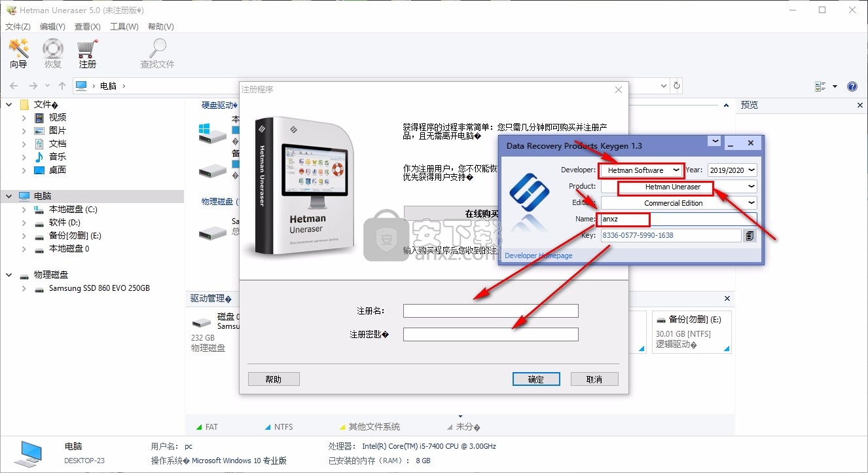Click the FAT legend entry
This screenshot has height=473, width=868.
(x=207, y=426)
